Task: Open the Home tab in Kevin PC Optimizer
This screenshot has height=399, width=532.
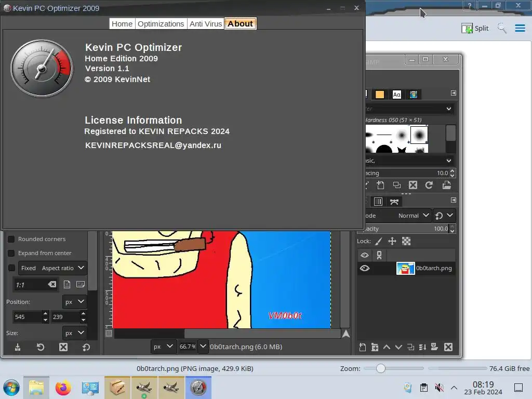Action: coord(122,24)
